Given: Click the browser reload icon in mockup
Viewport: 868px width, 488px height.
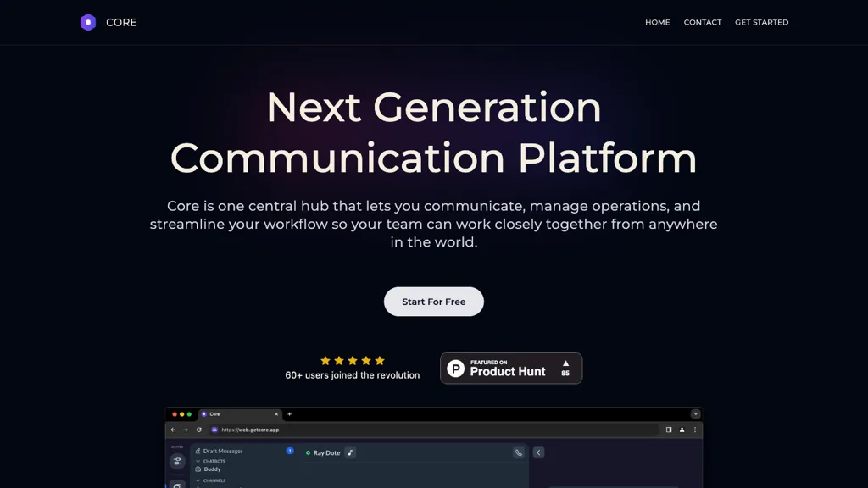Looking at the screenshot, I should (199, 430).
